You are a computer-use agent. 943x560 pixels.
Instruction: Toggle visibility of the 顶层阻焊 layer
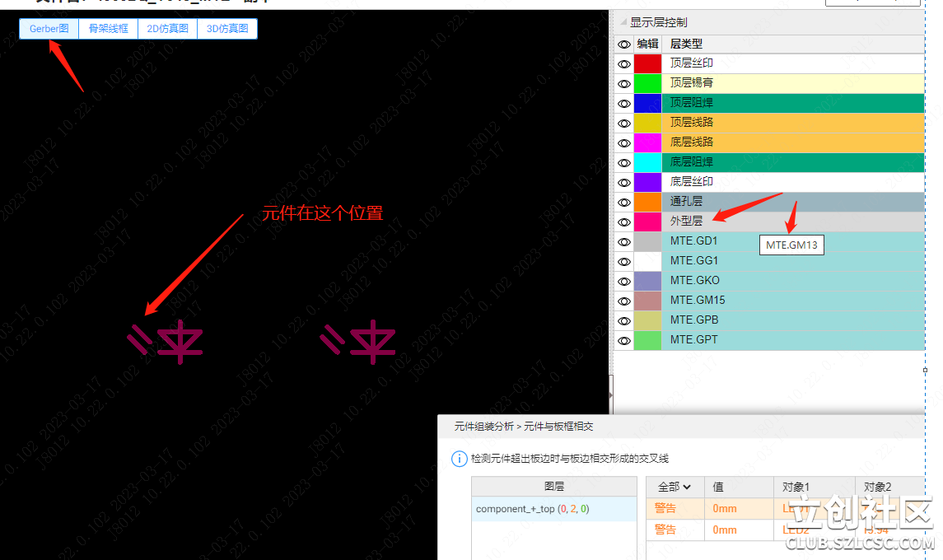[x=624, y=103]
